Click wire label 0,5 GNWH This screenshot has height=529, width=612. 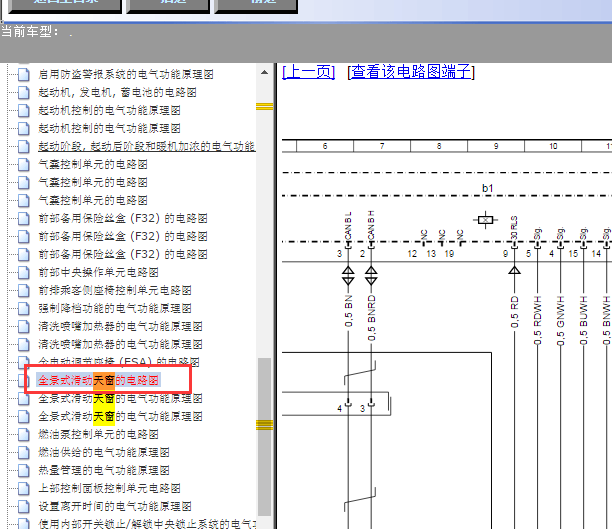(x=560, y=320)
